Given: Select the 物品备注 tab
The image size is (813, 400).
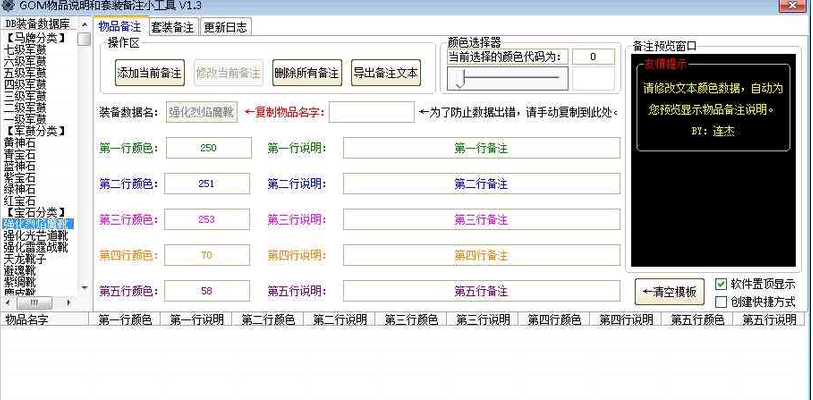Looking at the screenshot, I should point(121,26).
